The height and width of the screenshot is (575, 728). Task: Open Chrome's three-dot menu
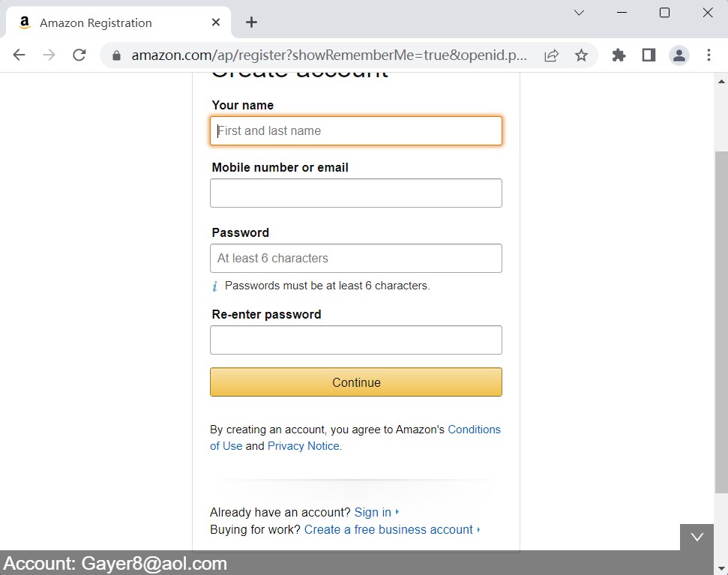tap(709, 55)
